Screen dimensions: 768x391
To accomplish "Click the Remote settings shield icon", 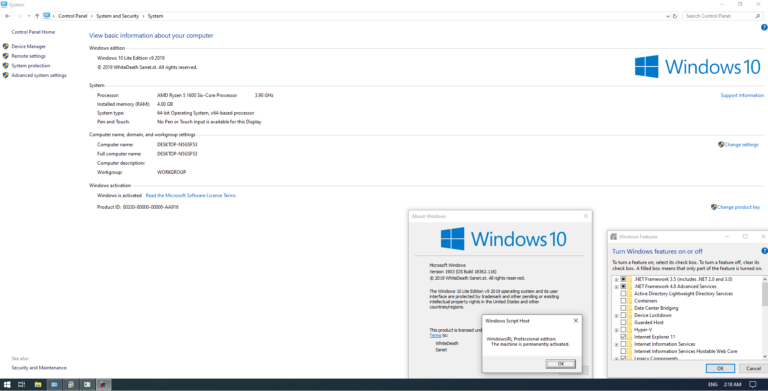I will coord(6,56).
